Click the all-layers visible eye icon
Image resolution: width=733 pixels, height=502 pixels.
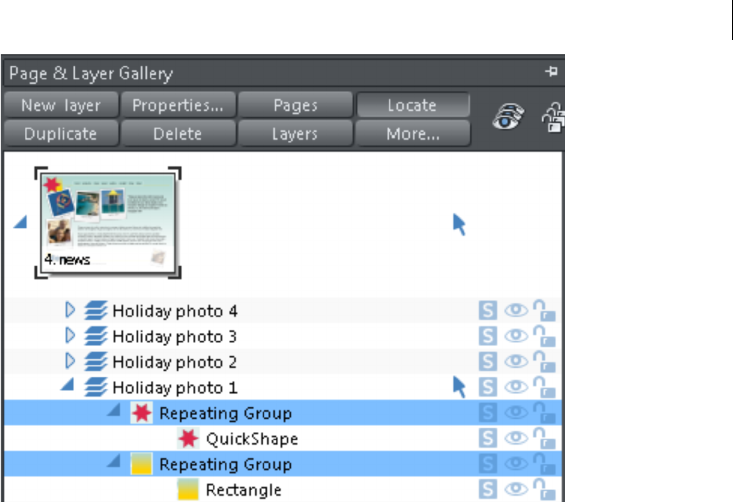coord(509,117)
